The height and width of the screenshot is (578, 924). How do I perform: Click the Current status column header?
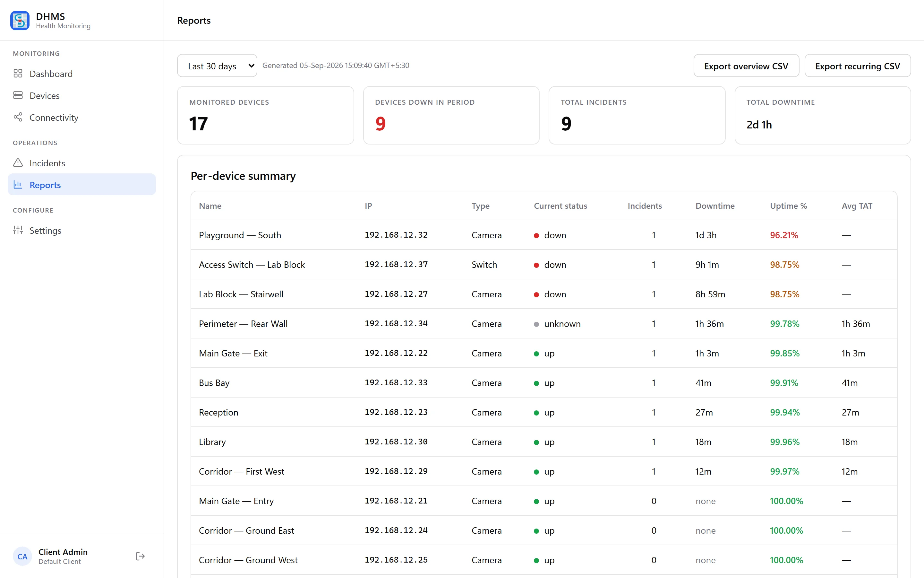tap(560, 206)
